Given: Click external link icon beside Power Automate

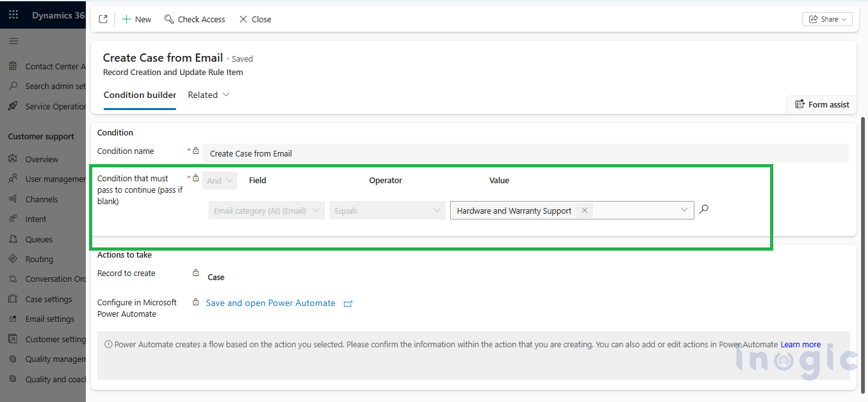Looking at the screenshot, I should (x=348, y=304).
